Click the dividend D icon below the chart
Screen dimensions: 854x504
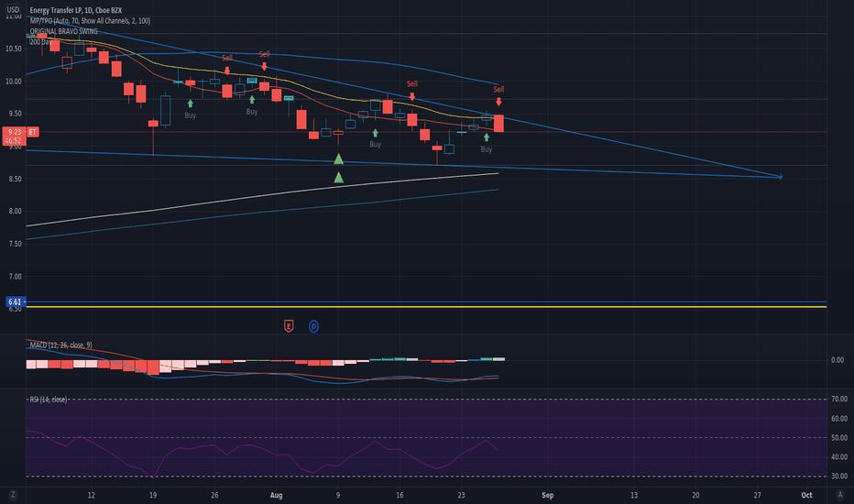pos(313,326)
